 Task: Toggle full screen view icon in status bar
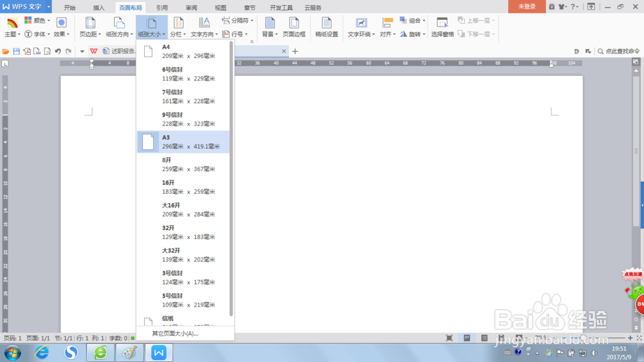click(x=450, y=338)
